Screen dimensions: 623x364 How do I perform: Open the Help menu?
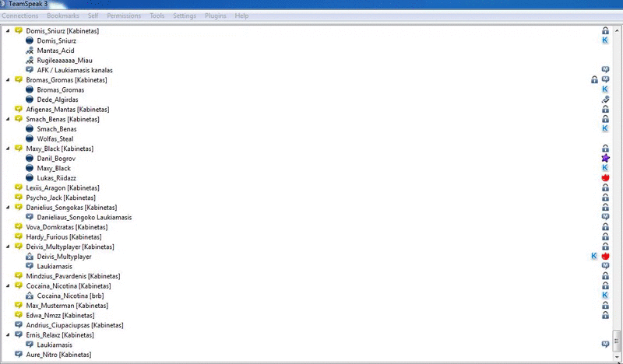click(241, 16)
